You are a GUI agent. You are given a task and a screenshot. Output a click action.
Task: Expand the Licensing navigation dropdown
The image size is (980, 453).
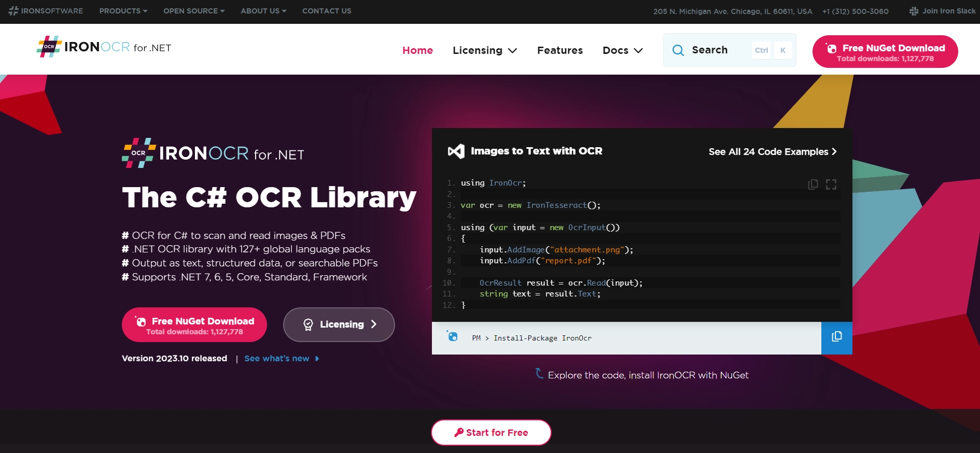[x=484, y=50]
